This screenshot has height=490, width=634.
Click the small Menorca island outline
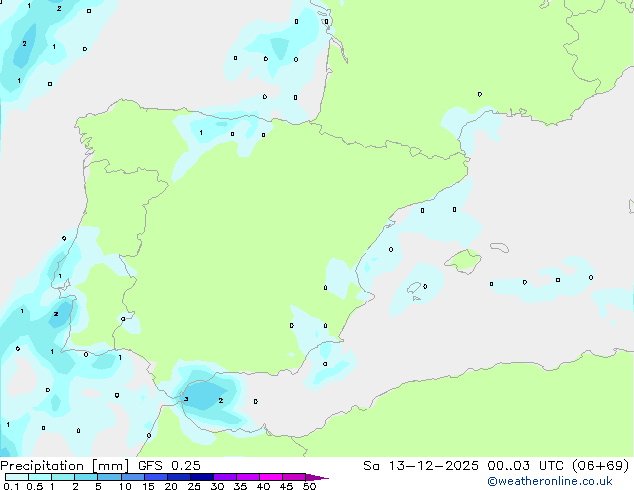click(499, 247)
